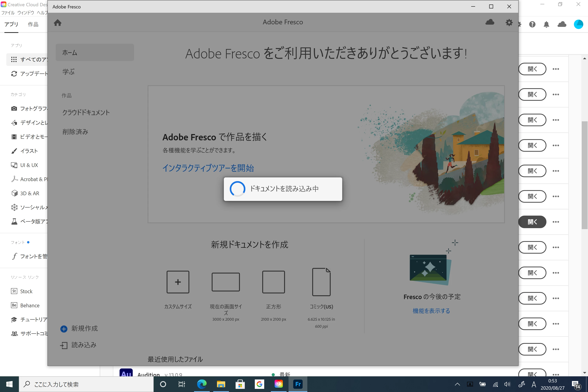Image resolution: width=588 pixels, height=392 pixels.
Task: Switch to the 学ぶ sidebar tab
Action: (68, 72)
